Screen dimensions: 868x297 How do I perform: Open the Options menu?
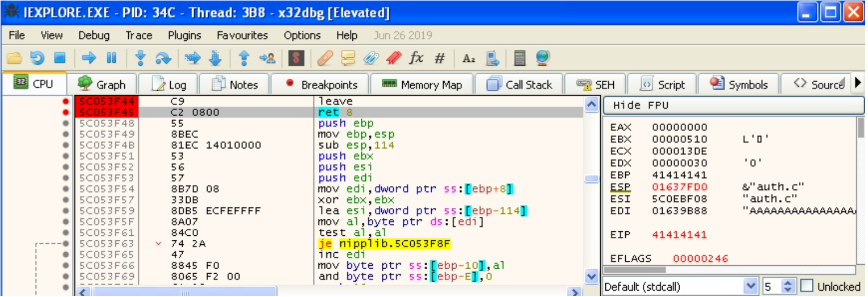(x=302, y=35)
